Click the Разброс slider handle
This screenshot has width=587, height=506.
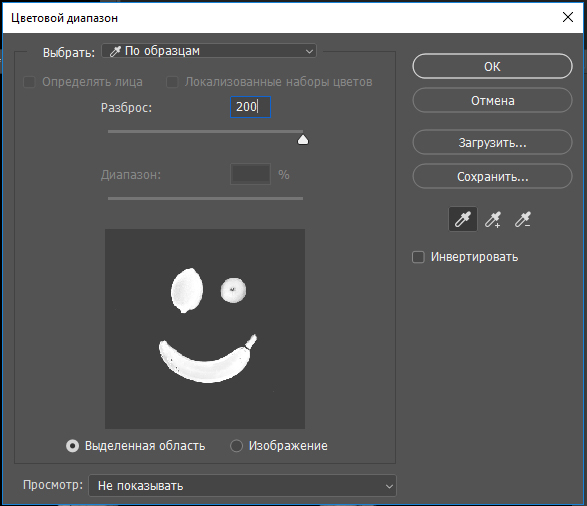303,140
